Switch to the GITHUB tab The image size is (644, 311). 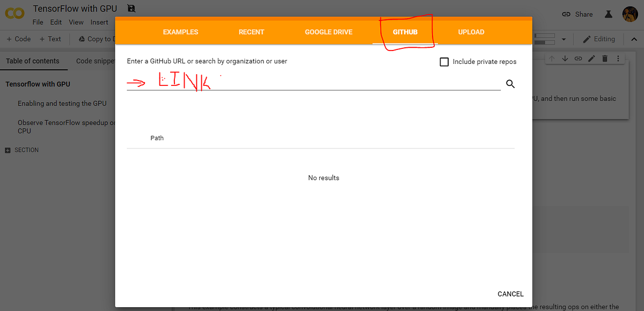tap(405, 32)
